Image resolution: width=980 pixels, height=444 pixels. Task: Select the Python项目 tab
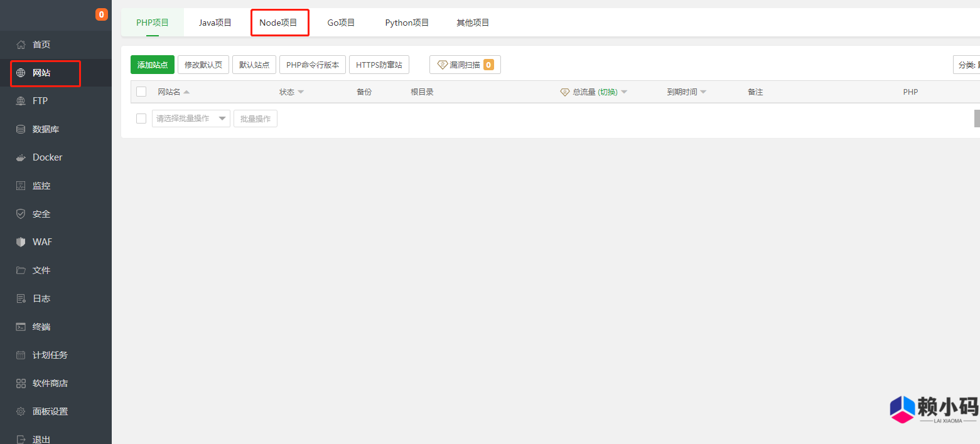pos(406,22)
